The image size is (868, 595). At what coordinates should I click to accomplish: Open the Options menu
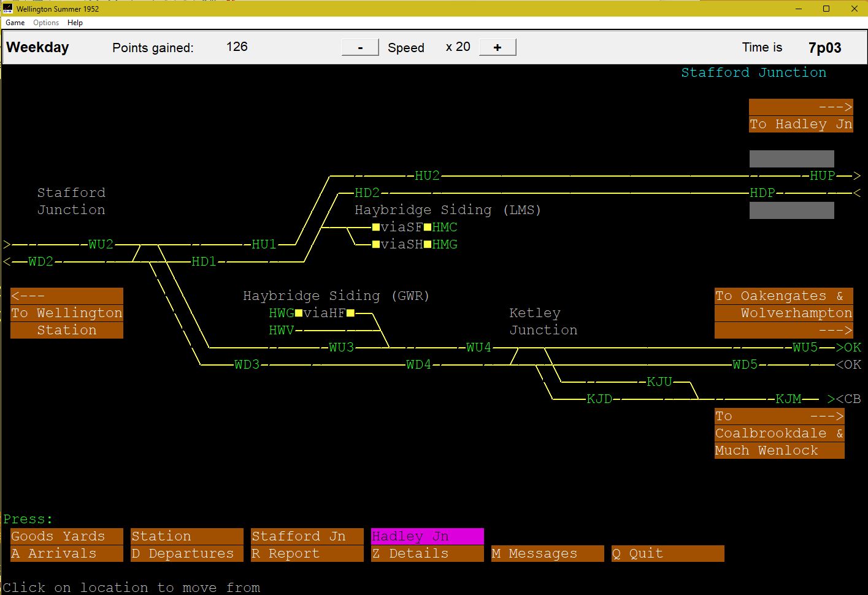click(46, 23)
